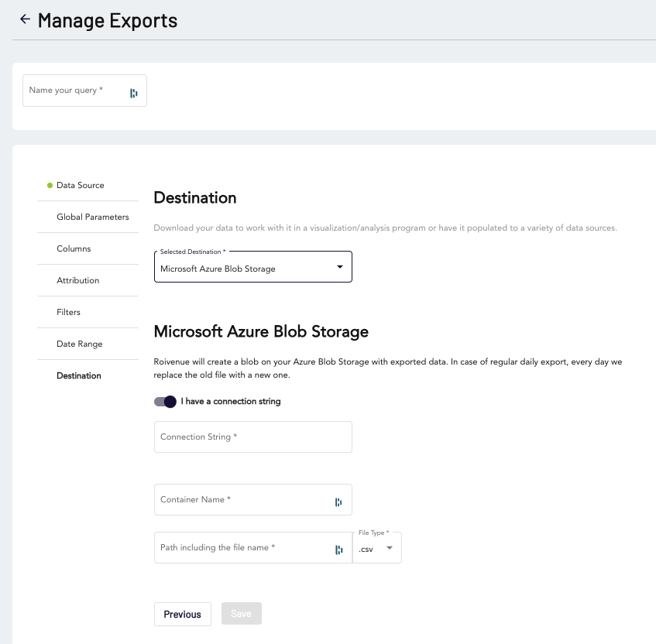This screenshot has height=644, width=656.
Task: Go back using the arrow beside Manage Exports
Action: [x=25, y=19]
